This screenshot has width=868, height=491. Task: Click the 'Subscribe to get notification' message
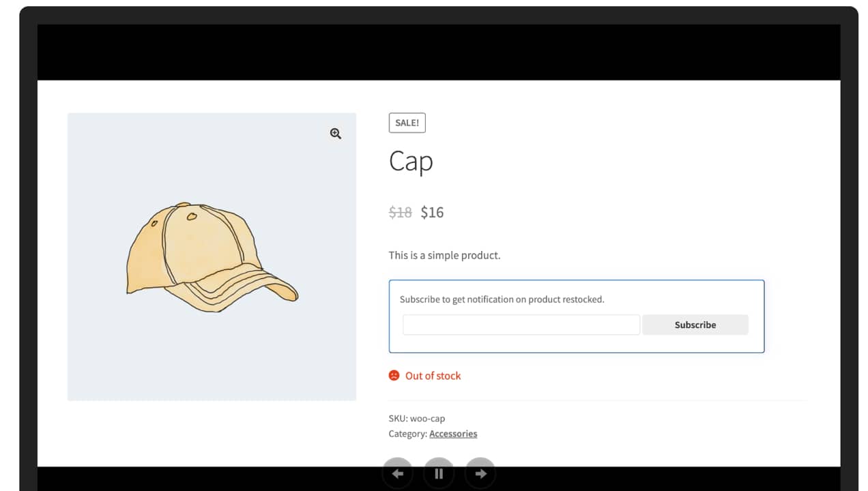point(502,299)
